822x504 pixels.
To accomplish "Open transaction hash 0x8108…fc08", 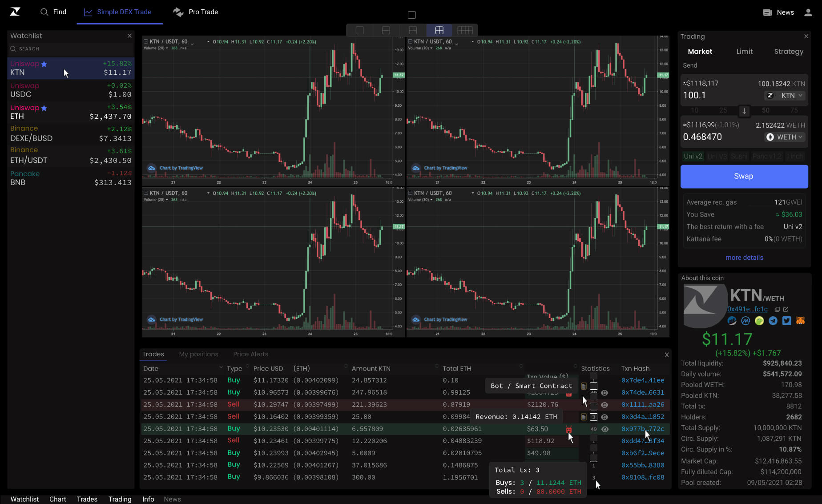I will pos(643,477).
